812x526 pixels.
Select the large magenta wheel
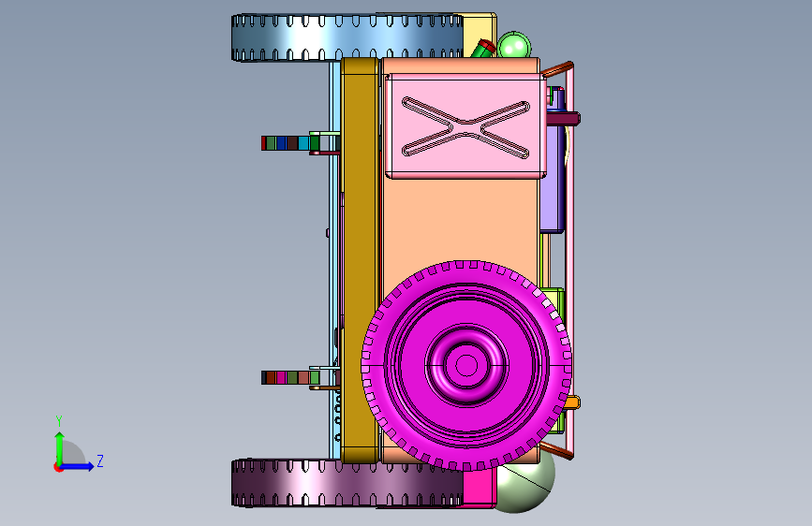click(x=466, y=366)
